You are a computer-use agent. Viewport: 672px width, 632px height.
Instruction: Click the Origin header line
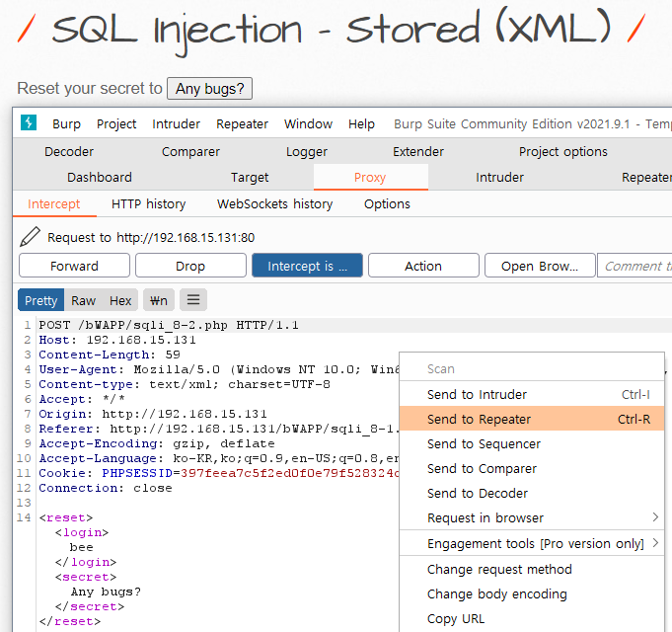point(153,414)
